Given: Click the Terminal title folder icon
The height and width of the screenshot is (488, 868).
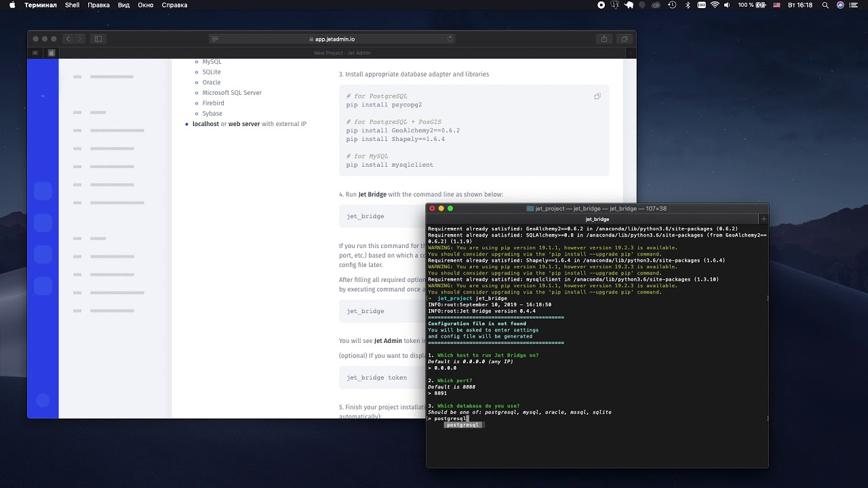Looking at the screenshot, I should click(x=530, y=209).
